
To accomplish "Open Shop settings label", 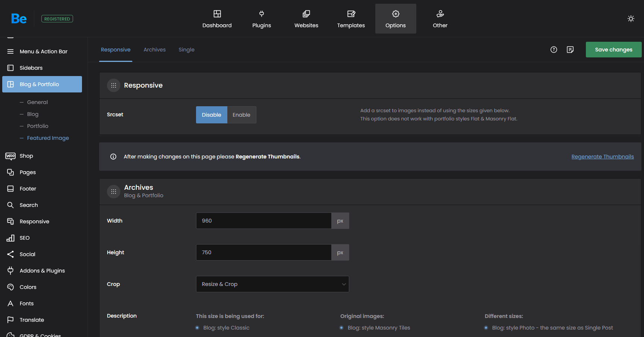I will click(x=26, y=156).
